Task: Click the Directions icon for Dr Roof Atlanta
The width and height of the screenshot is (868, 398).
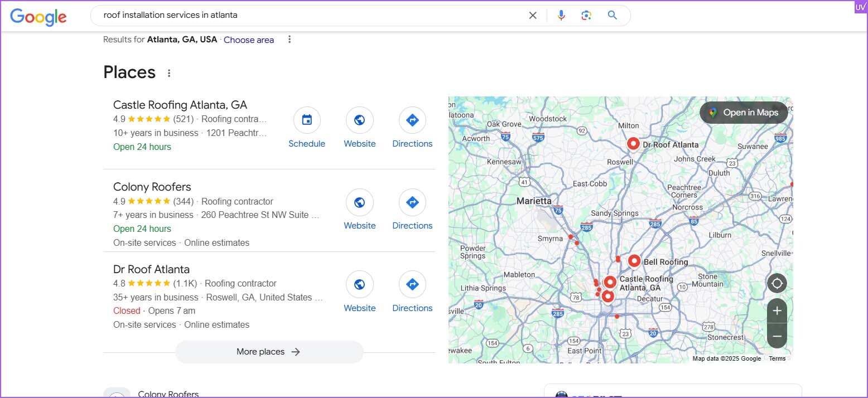Action: (412, 284)
